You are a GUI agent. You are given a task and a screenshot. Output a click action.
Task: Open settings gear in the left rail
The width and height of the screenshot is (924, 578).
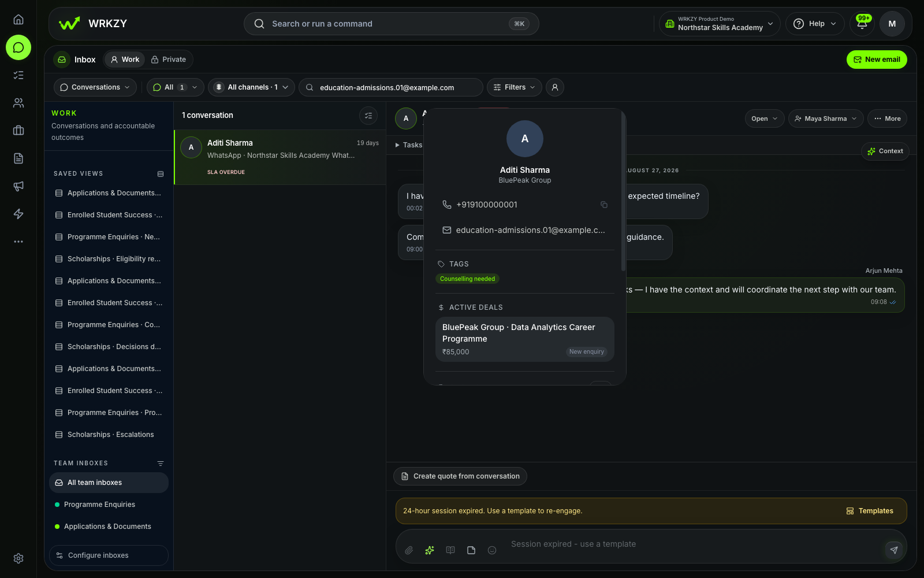pyautogui.click(x=18, y=558)
